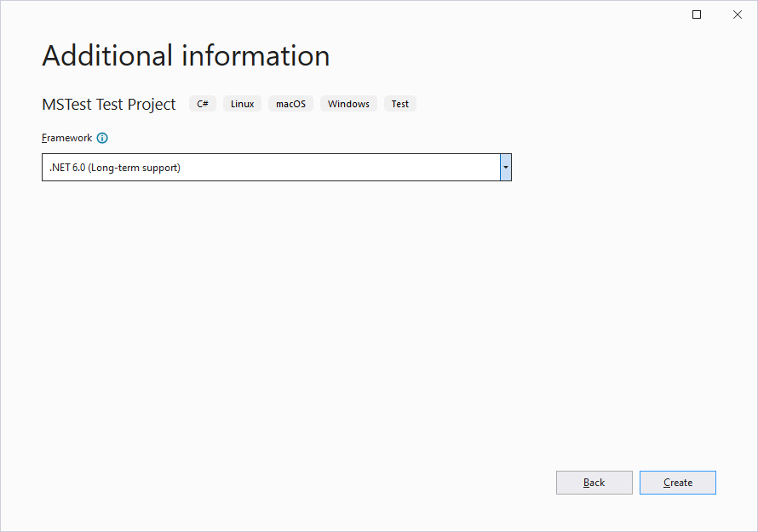
Task: Go back to the previous step
Action: (594, 483)
